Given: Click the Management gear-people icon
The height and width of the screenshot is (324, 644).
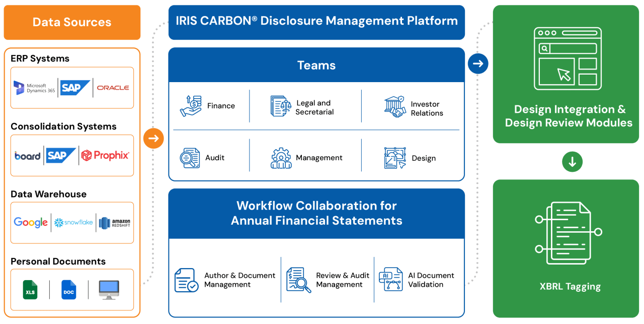Looking at the screenshot, I should [x=281, y=158].
